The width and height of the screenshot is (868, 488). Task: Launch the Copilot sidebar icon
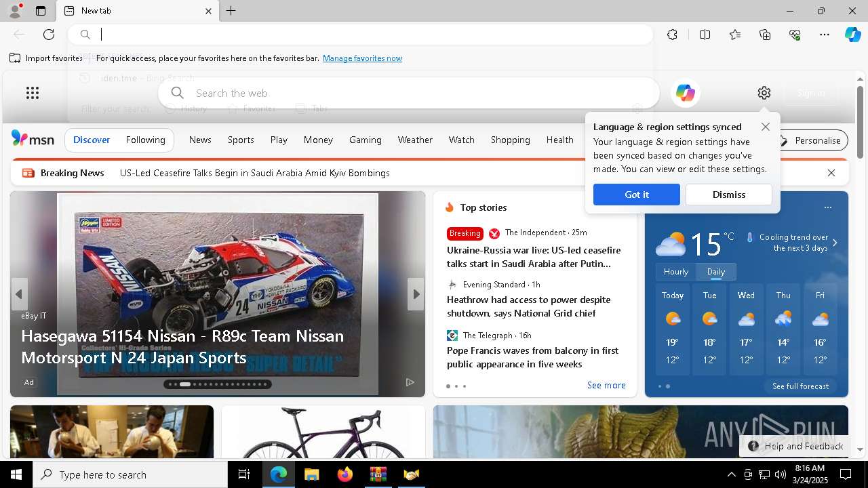point(852,35)
